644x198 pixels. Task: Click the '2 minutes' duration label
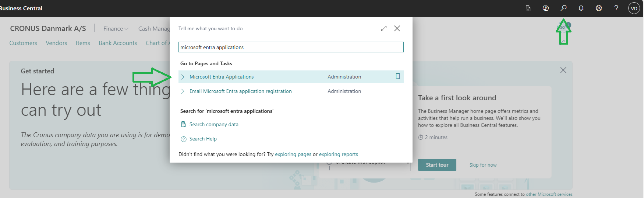433,137
